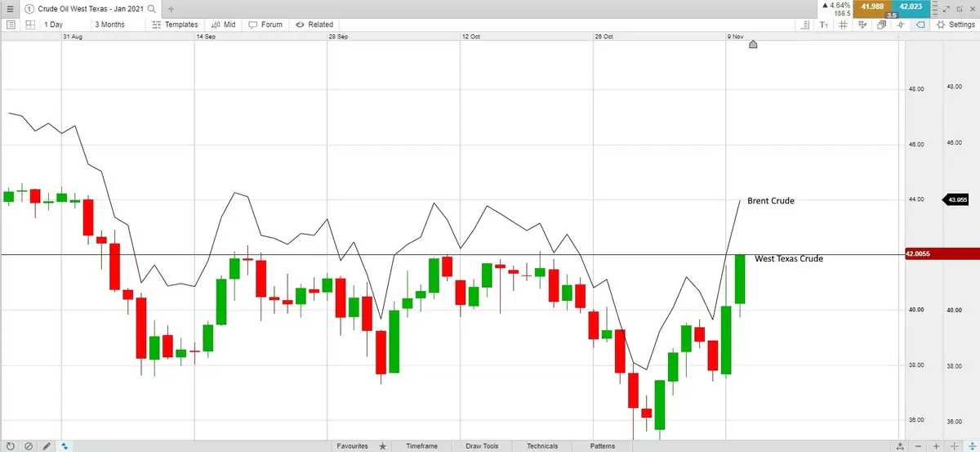This screenshot has height=452, width=980.
Task: Open the 3 Months range dropdown
Action: (110, 25)
